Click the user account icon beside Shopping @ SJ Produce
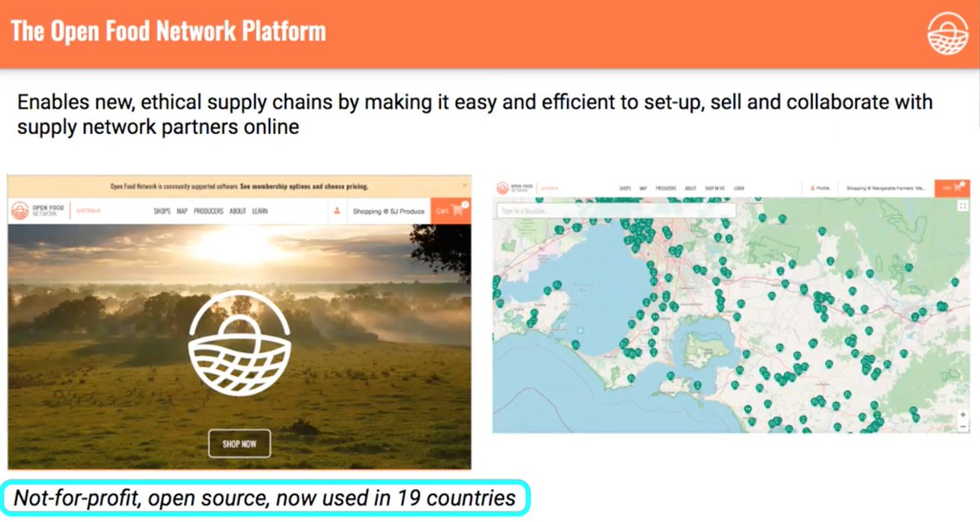 pyautogui.click(x=336, y=211)
